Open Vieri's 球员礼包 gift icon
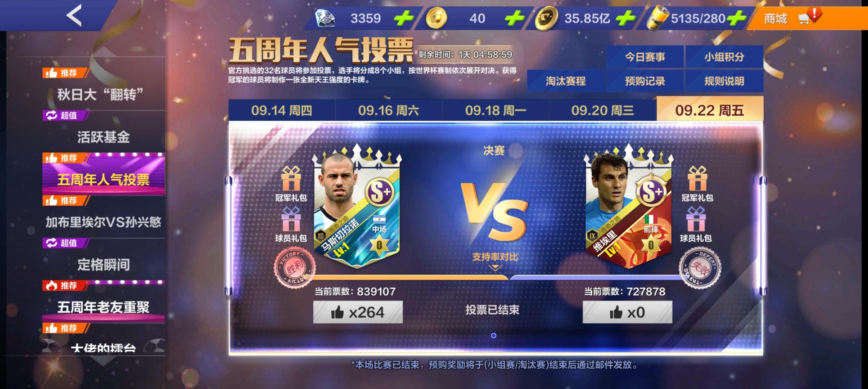 pos(696,219)
